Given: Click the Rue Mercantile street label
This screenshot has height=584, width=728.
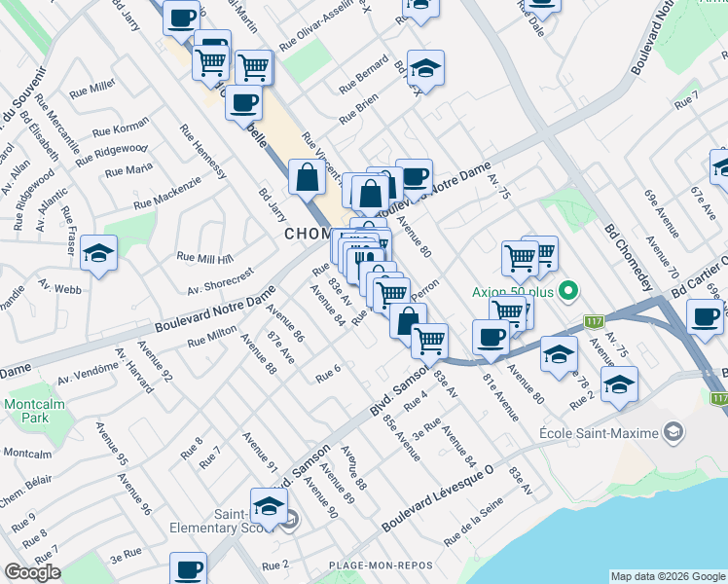Looking at the screenshot, I should pyautogui.click(x=57, y=125).
